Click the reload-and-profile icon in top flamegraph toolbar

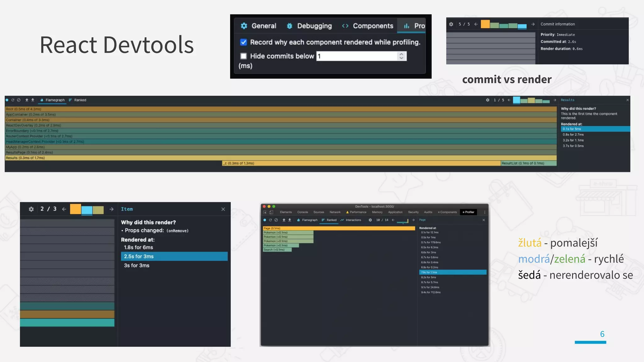click(13, 100)
